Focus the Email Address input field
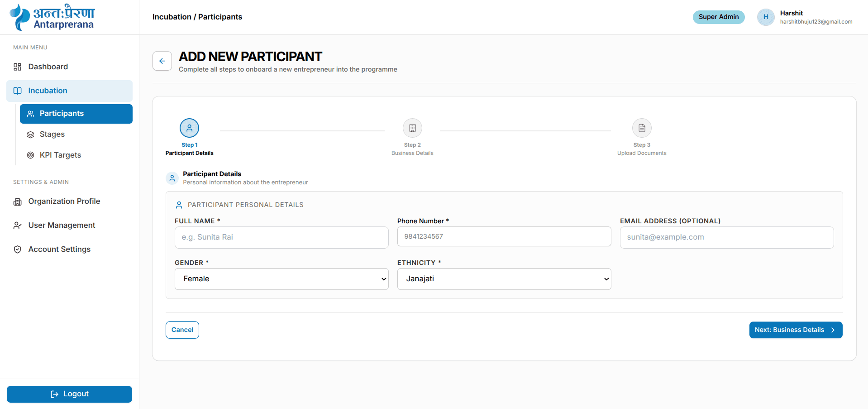868x409 pixels. click(x=727, y=237)
